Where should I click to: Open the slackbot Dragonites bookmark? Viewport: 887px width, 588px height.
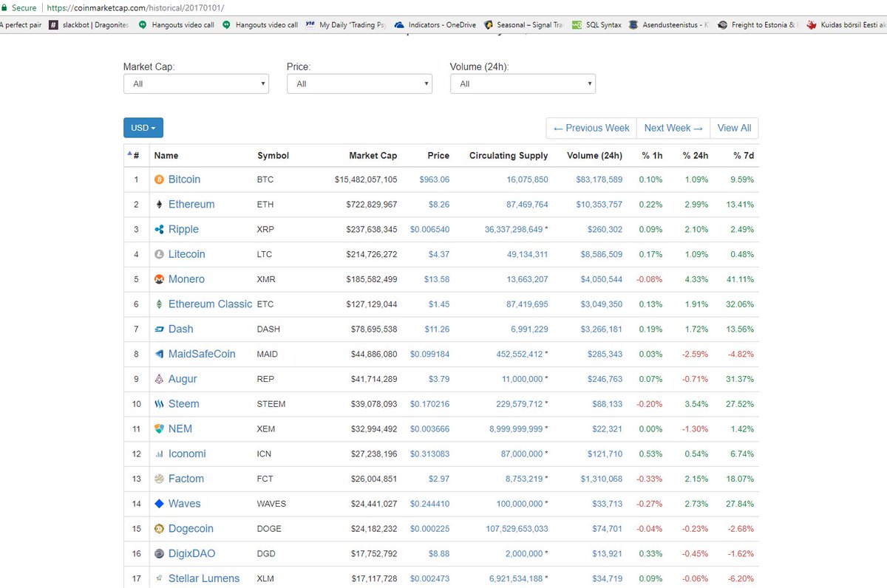click(x=88, y=24)
